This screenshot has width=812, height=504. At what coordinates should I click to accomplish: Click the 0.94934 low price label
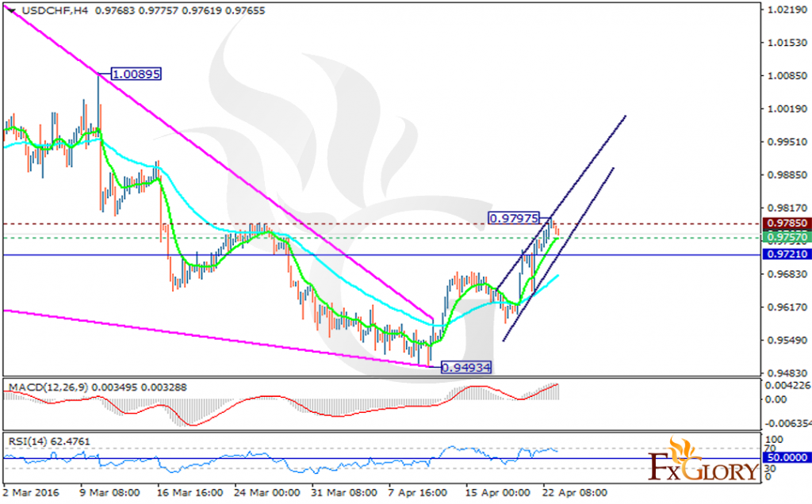pyautogui.click(x=466, y=368)
